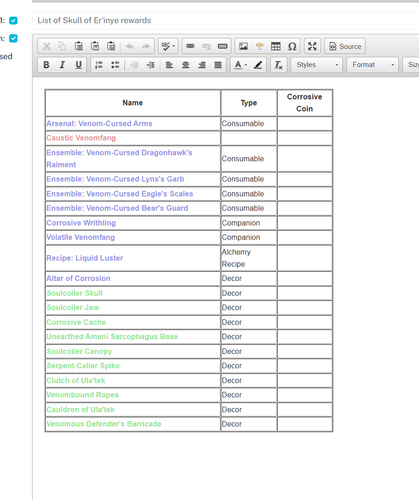Click Paste from Word icon
The width and height of the screenshot is (419, 500).
[111, 46]
